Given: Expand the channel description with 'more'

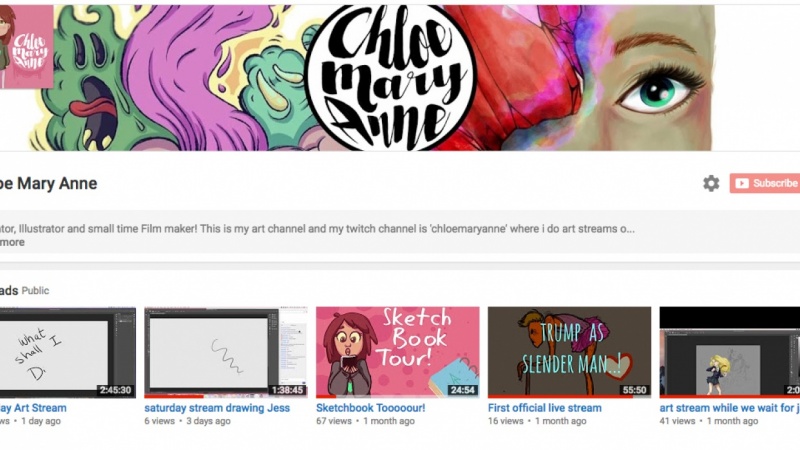Looking at the screenshot, I should coord(12,242).
